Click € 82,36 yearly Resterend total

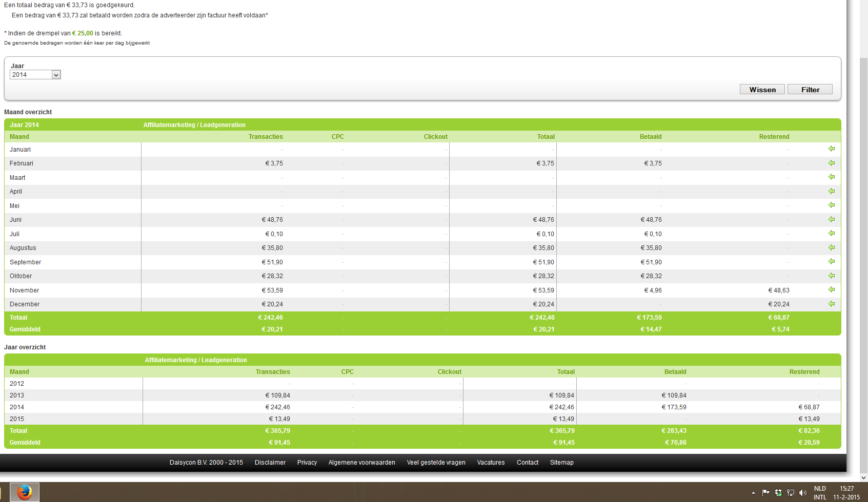pyautogui.click(x=809, y=431)
